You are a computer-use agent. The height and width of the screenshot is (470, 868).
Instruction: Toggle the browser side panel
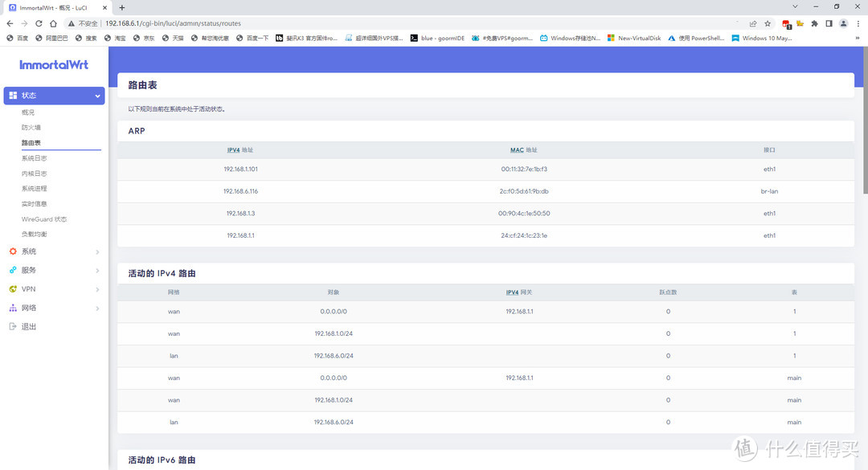(x=829, y=23)
